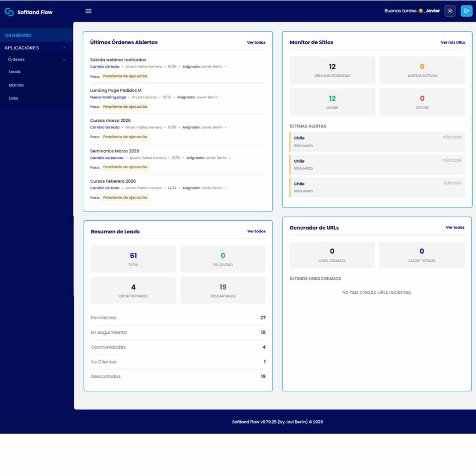Open Leads in the sidebar
Viewport: 476px width, 476px height.
coord(15,72)
